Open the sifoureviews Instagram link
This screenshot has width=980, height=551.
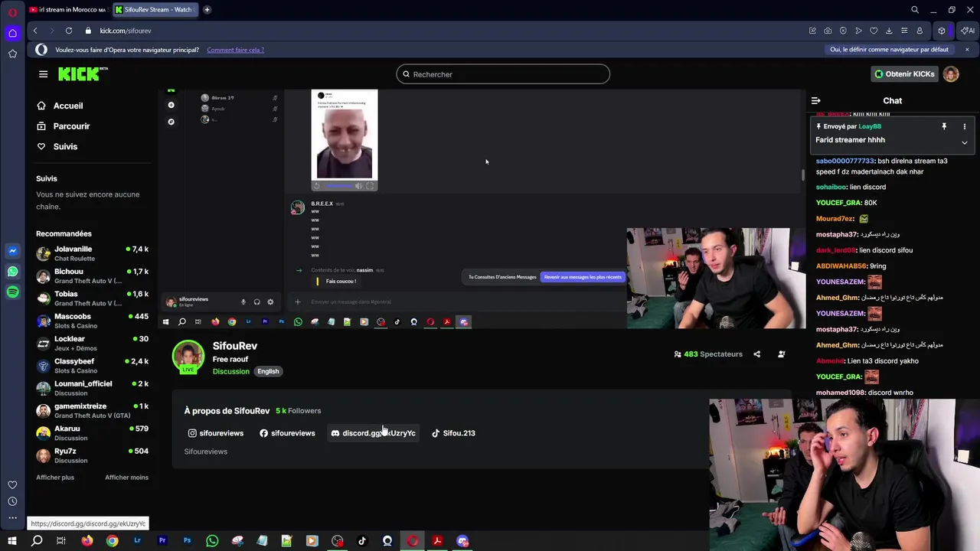pyautogui.click(x=216, y=433)
